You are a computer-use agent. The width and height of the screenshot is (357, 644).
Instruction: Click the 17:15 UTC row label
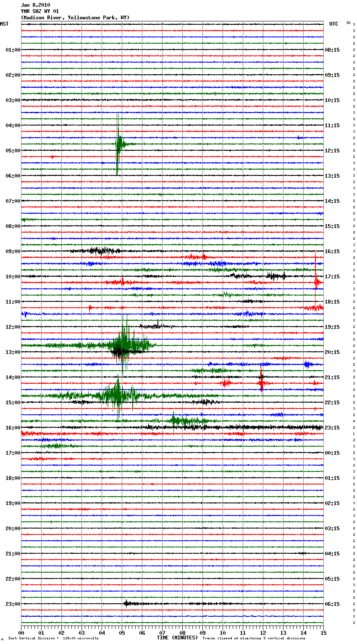tap(332, 277)
